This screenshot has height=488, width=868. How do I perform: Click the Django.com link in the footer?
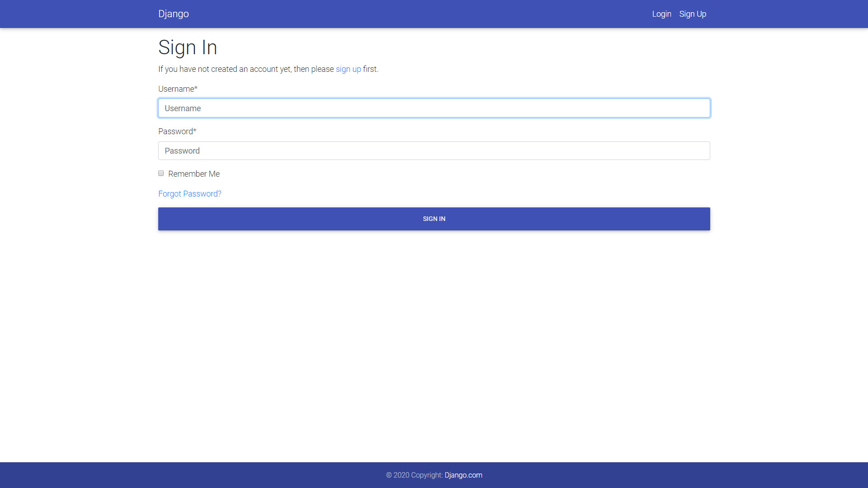click(x=463, y=475)
